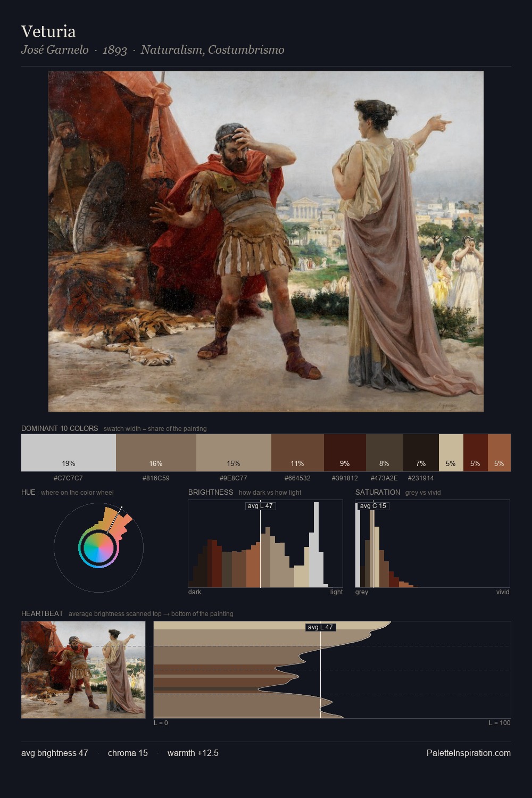532x798 pixels.
Task: Click the brightness histogram 'avg L 47' label
Action: [261, 506]
